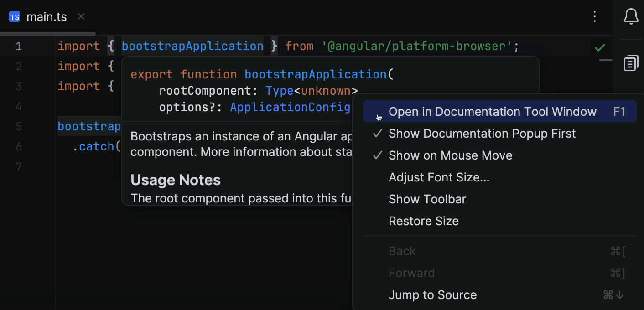The width and height of the screenshot is (644, 310).
Task: Choose Restore Size in the context menu
Action: [424, 221]
